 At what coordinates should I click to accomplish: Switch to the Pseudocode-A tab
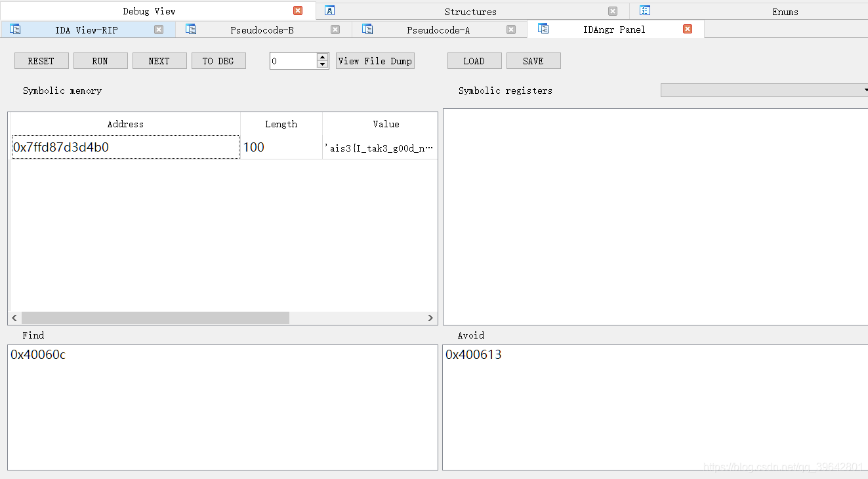[438, 30]
